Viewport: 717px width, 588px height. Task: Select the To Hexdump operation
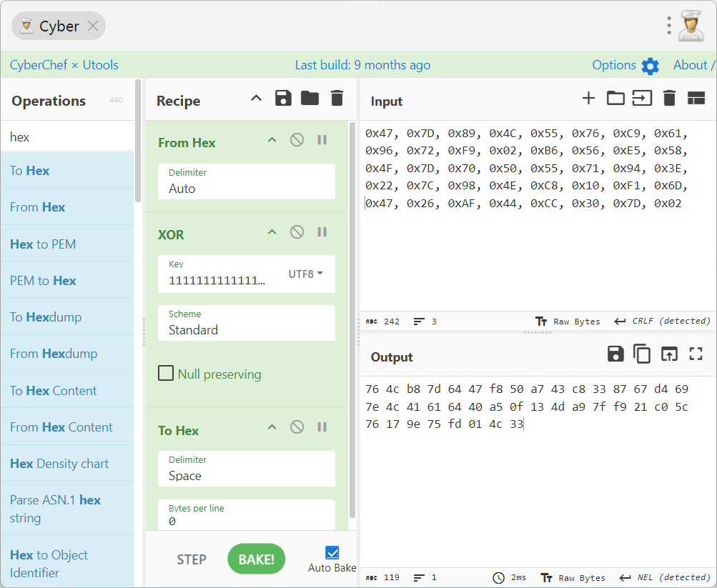(67, 317)
